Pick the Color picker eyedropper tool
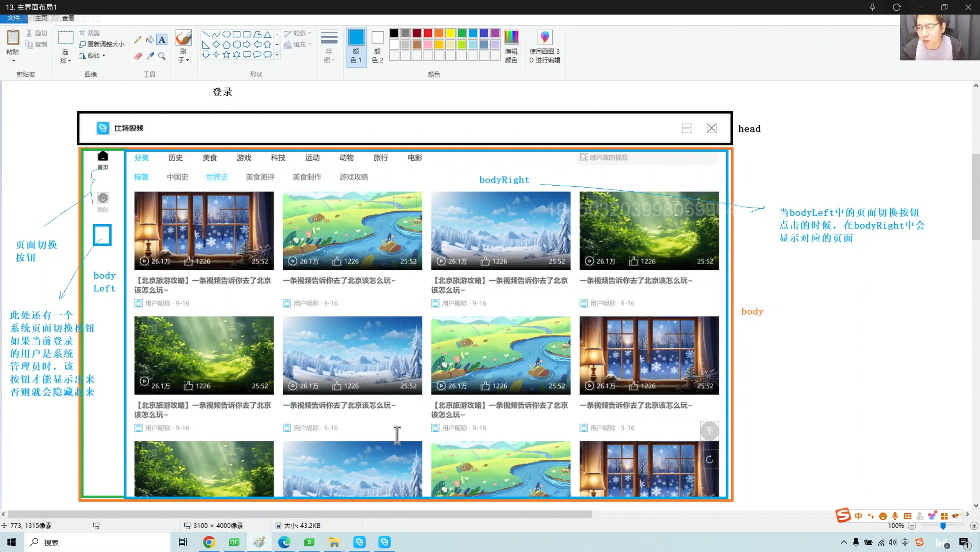Screen dimensions: 980x552 pyautogui.click(x=150, y=56)
